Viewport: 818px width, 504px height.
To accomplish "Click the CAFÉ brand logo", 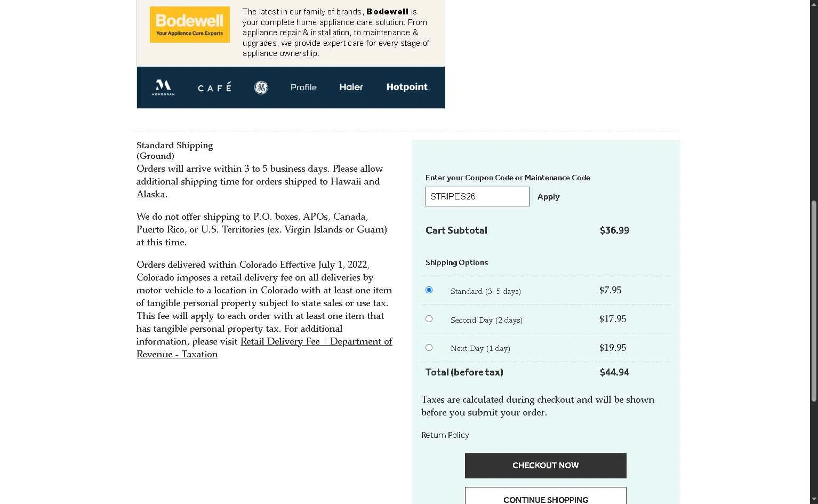I will tap(214, 87).
